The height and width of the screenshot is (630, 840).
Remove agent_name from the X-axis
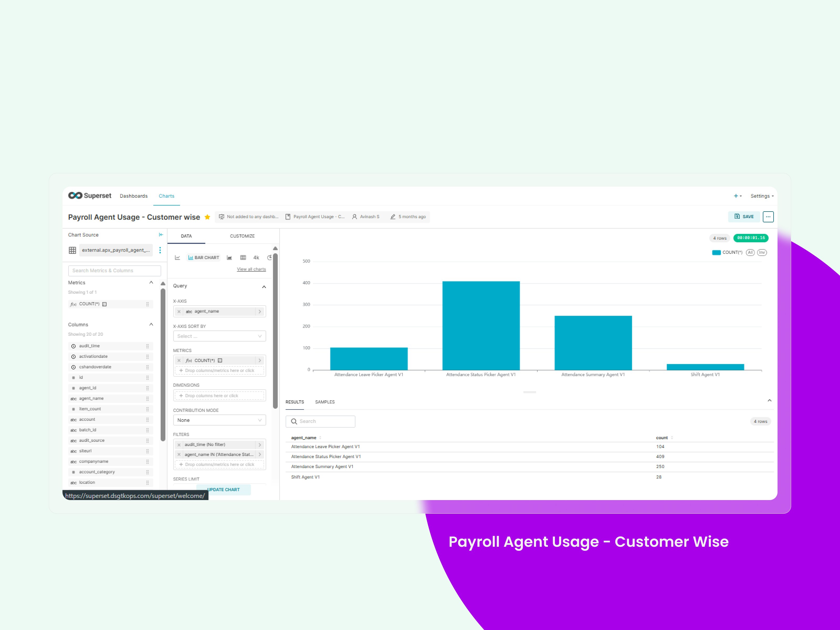pos(179,311)
